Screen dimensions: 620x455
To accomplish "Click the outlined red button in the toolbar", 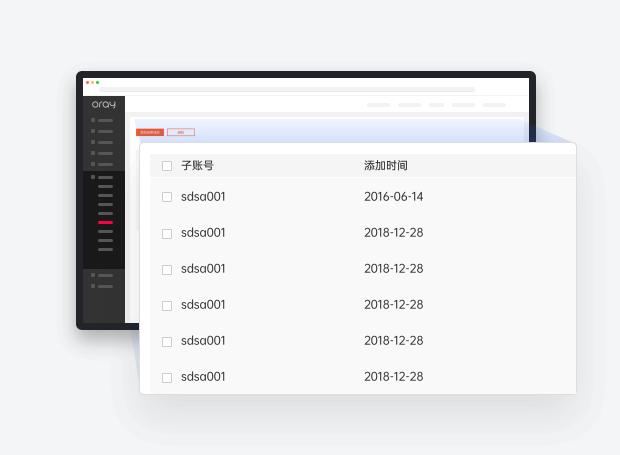I will click(x=181, y=132).
